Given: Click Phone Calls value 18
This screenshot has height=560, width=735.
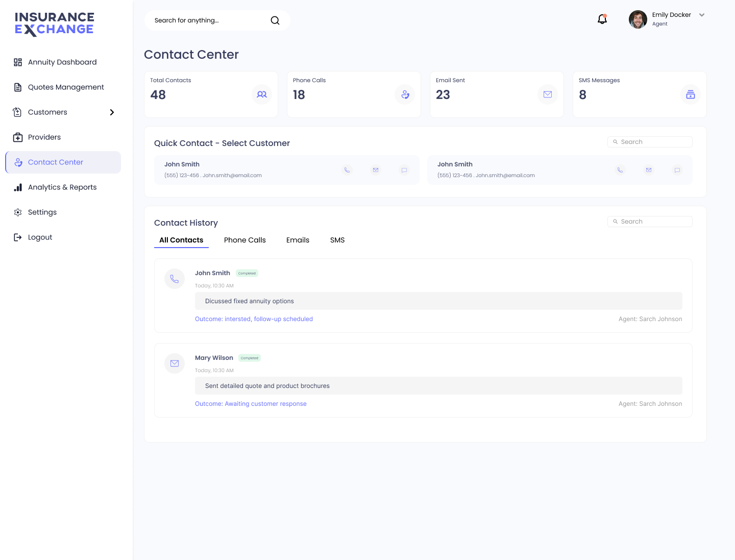Looking at the screenshot, I should pos(299,95).
